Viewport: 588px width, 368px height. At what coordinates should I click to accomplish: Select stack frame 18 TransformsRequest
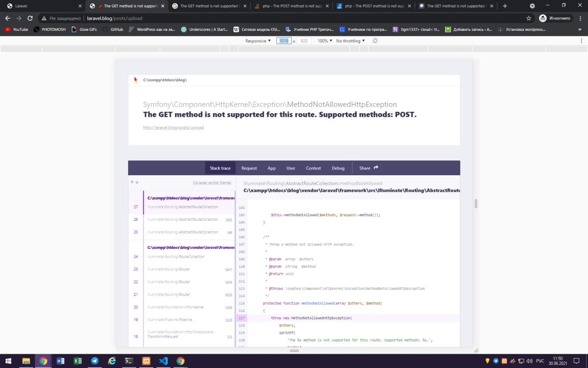pos(182,334)
